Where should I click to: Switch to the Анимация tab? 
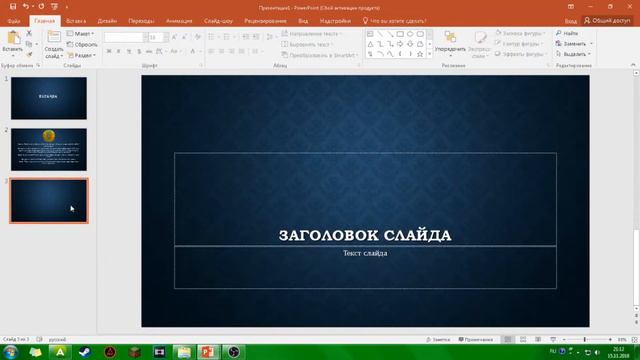pyautogui.click(x=179, y=20)
